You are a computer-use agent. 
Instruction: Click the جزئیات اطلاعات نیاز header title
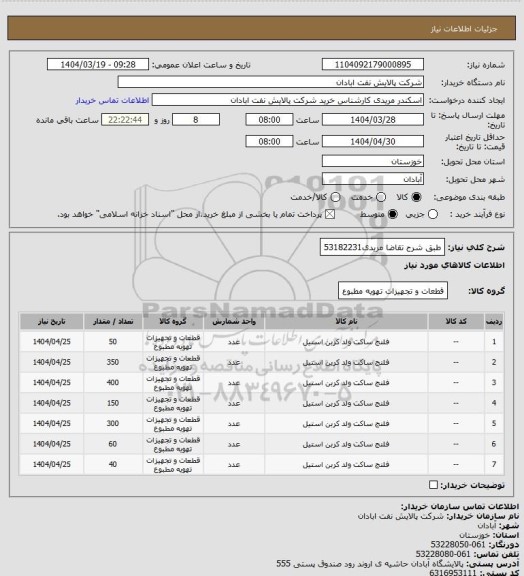[x=464, y=29]
